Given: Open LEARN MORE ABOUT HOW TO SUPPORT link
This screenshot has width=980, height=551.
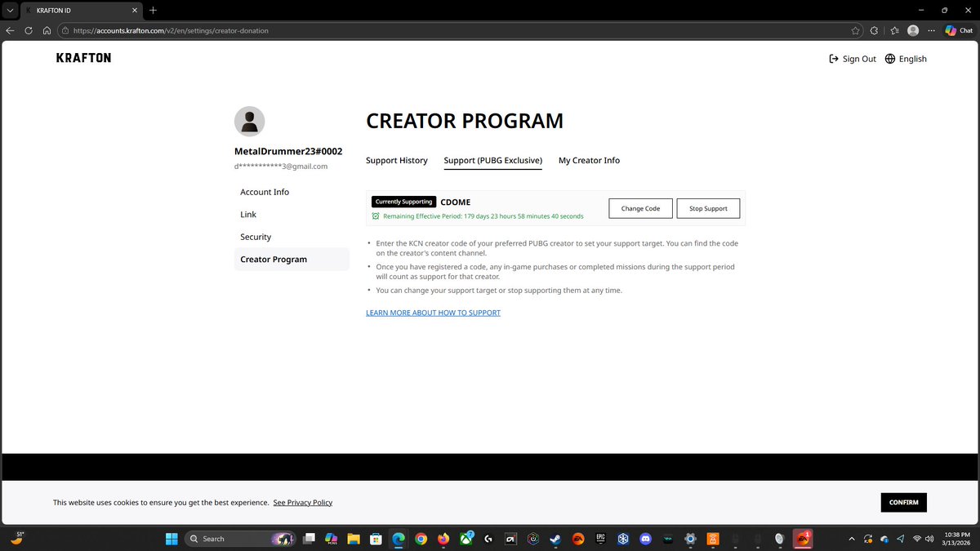Looking at the screenshot, I should point(433,313).
